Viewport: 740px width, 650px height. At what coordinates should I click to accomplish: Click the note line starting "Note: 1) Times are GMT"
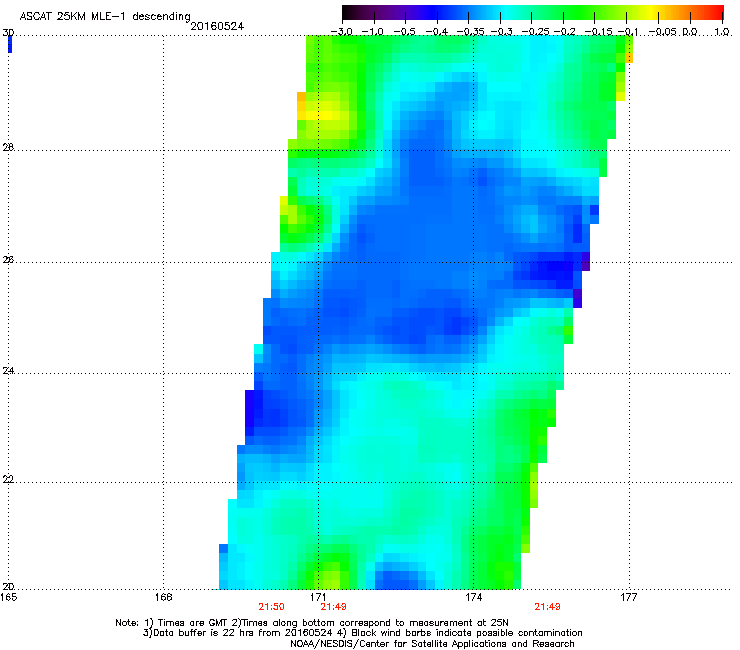(312, 623)
